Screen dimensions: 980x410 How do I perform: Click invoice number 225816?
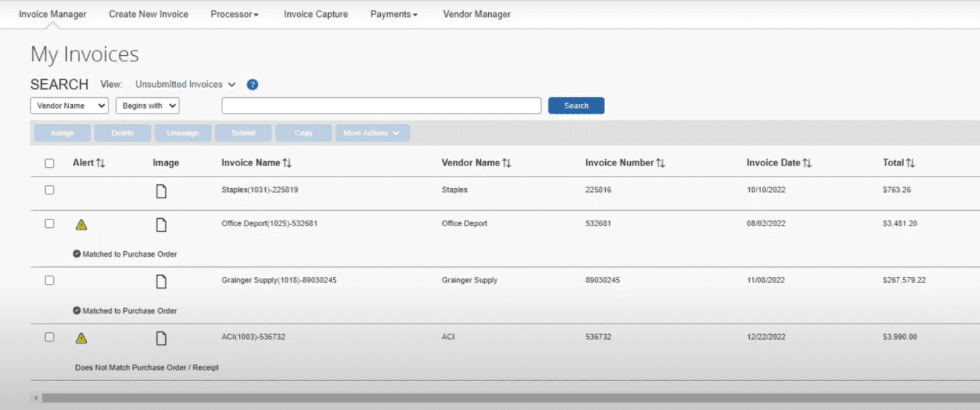coord(598,190)
